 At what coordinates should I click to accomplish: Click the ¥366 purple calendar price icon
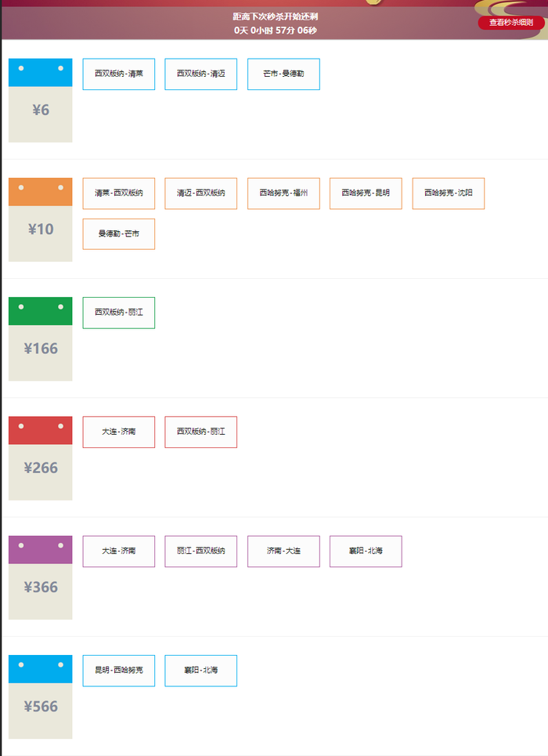pyautogui.click(x=41, y=577)
